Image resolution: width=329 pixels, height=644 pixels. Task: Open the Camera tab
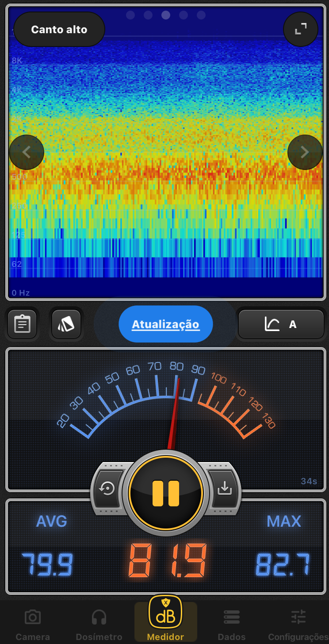(33, 625)
